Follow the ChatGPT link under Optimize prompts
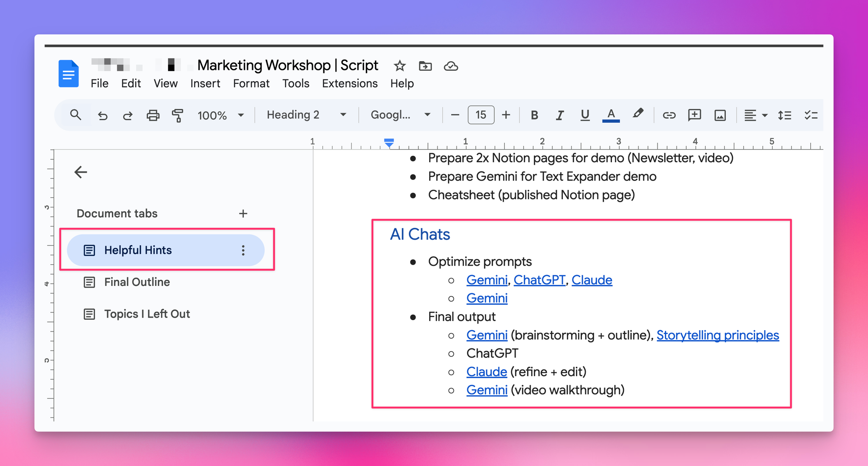868x466 pixels. [539, 280]
